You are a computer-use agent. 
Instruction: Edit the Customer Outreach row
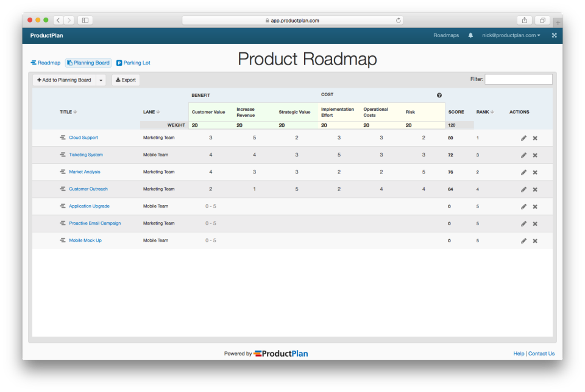(523, 189)
